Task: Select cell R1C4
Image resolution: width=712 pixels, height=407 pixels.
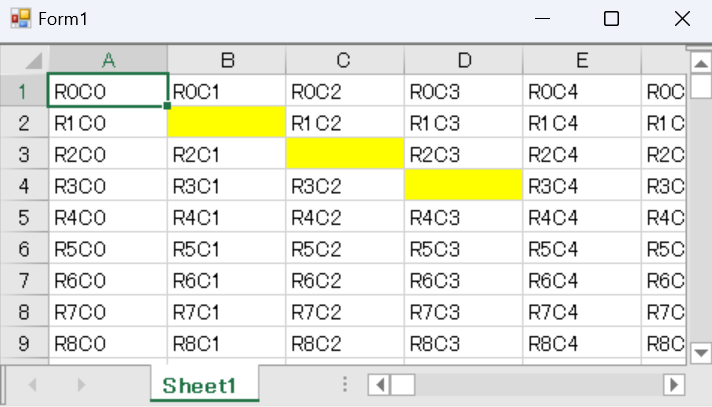Action: [x=582, y=123]
